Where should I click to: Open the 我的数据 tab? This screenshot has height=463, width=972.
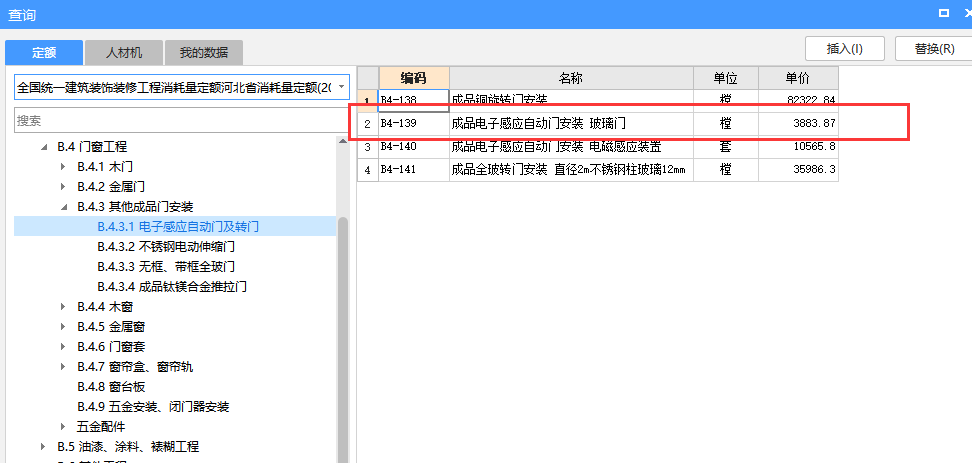[x=203, y=53]
